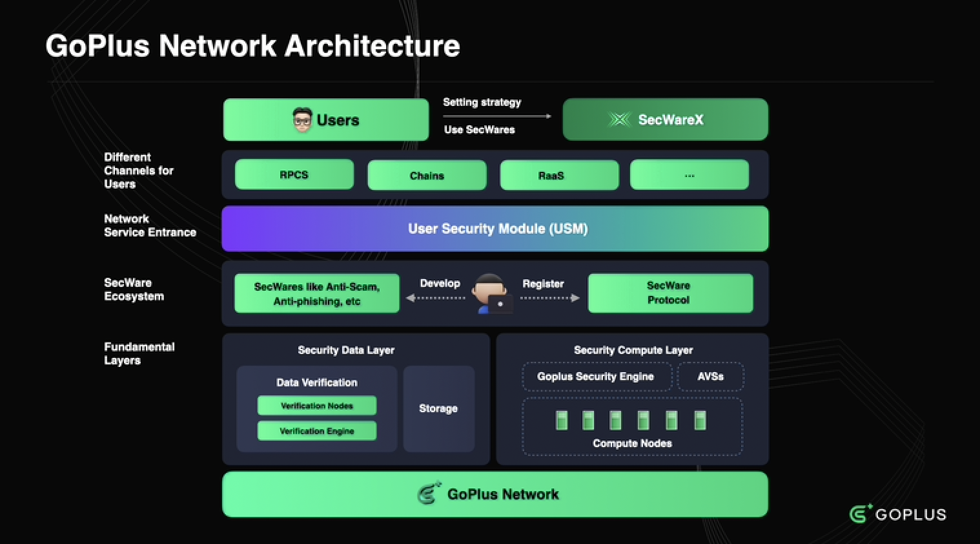Click the Register label
Screen dimensions: 980x544
click(x=543, y=284)
